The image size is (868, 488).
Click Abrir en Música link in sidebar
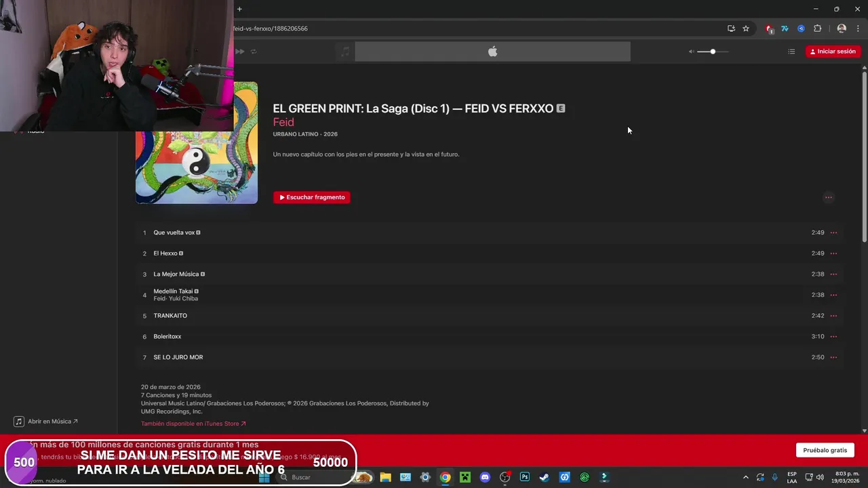(47, 422)
